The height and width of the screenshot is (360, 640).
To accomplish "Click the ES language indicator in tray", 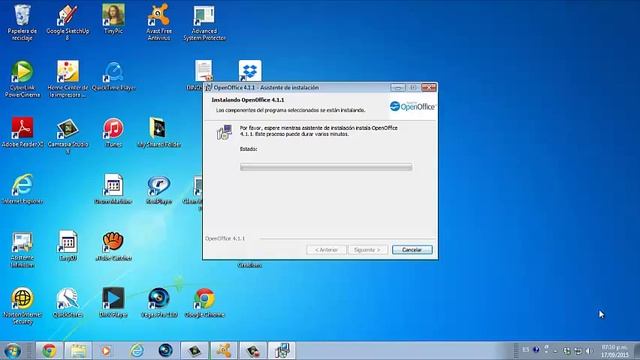I will coord(525,350).
